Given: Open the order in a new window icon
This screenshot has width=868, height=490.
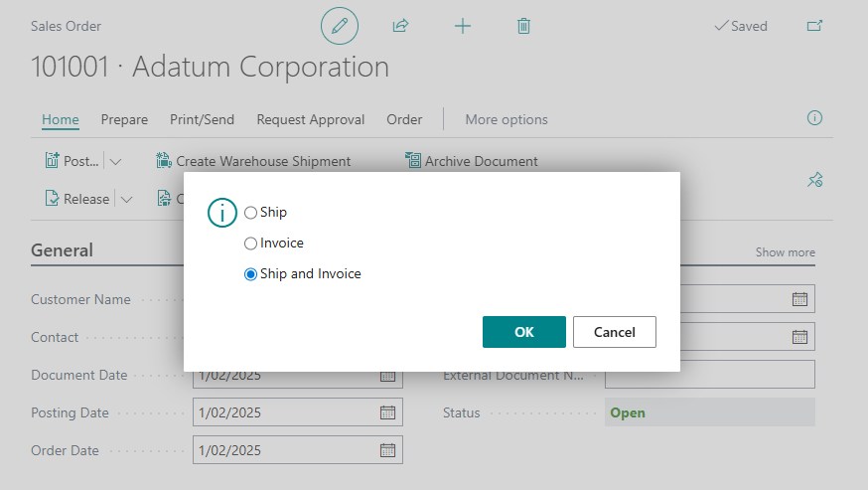Looking at the screenshot, I should click(x=814, y=26).
